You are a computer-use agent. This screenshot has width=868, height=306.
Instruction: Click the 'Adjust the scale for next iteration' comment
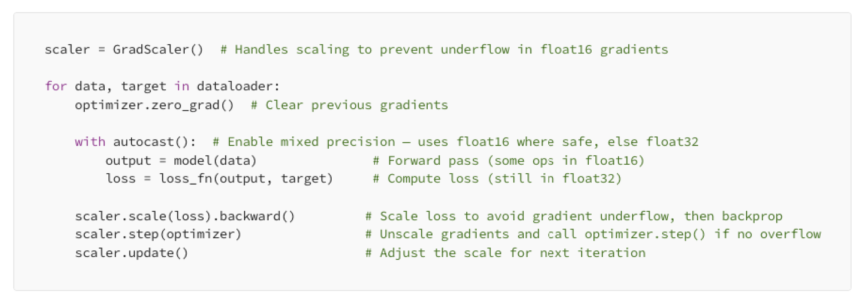505,253
